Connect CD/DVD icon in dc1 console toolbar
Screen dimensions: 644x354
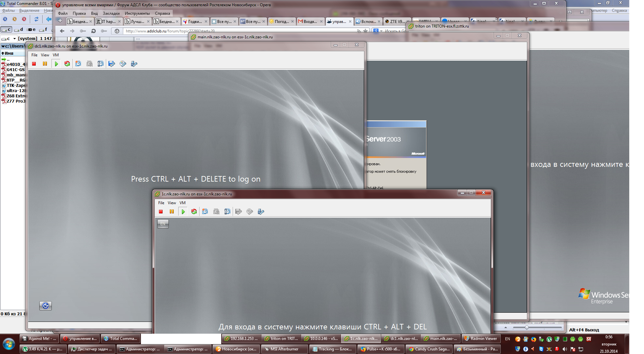click(123, 64)
